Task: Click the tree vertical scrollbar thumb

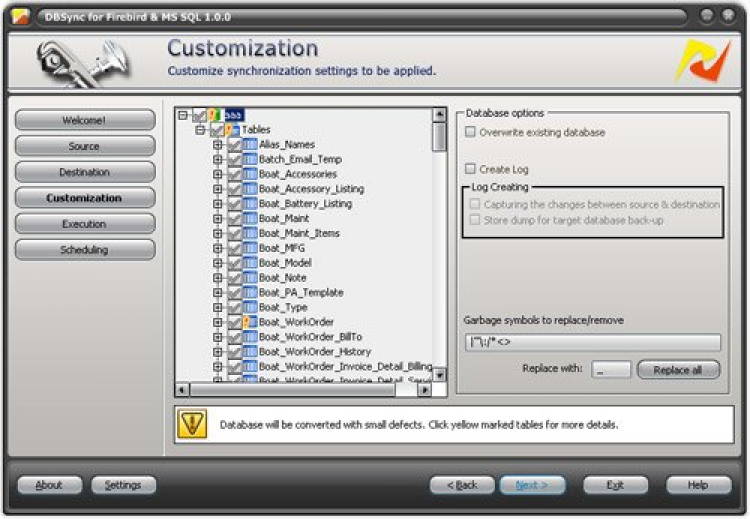Action: point(439,137)
